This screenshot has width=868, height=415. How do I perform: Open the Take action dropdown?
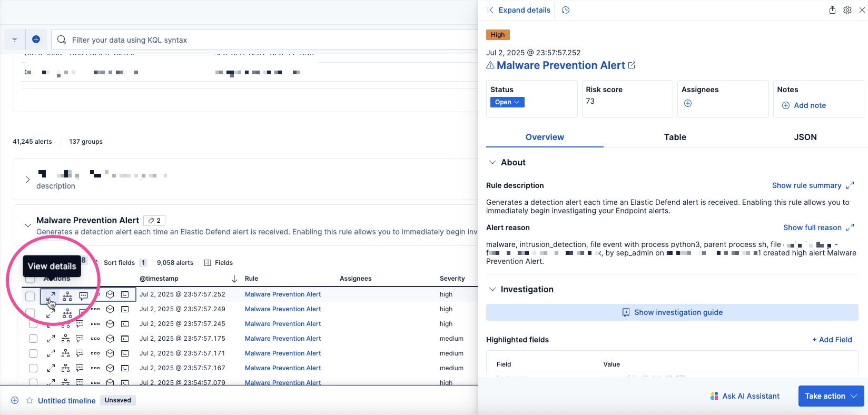831,396
